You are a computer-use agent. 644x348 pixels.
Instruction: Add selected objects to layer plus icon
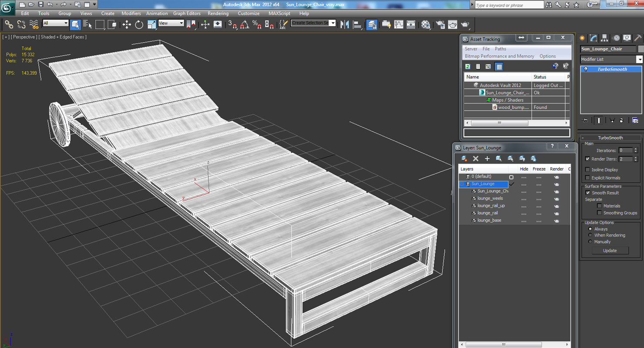pos(487,159)
